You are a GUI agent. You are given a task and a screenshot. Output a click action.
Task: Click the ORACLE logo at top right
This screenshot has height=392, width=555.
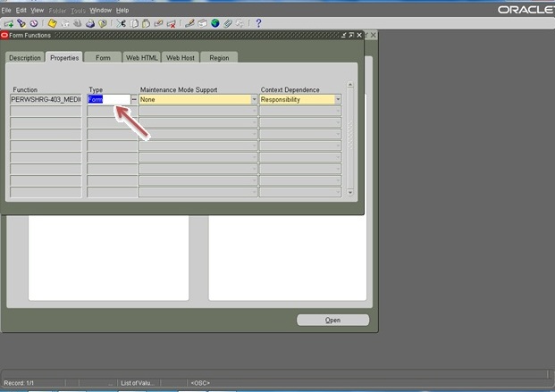pyautogui.click(x=526, y=10)
